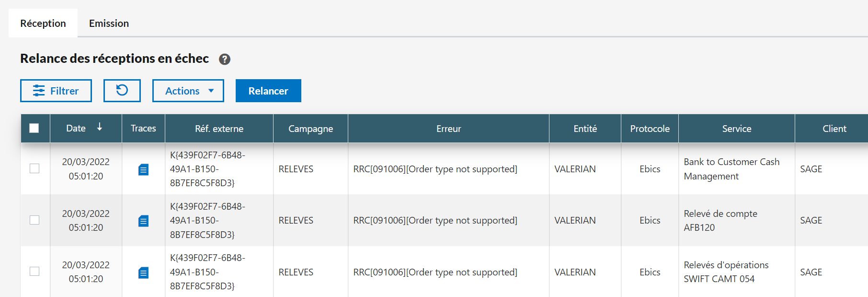Click the Service column header
This screenshot has height=297, width=868.
[736, 129]
